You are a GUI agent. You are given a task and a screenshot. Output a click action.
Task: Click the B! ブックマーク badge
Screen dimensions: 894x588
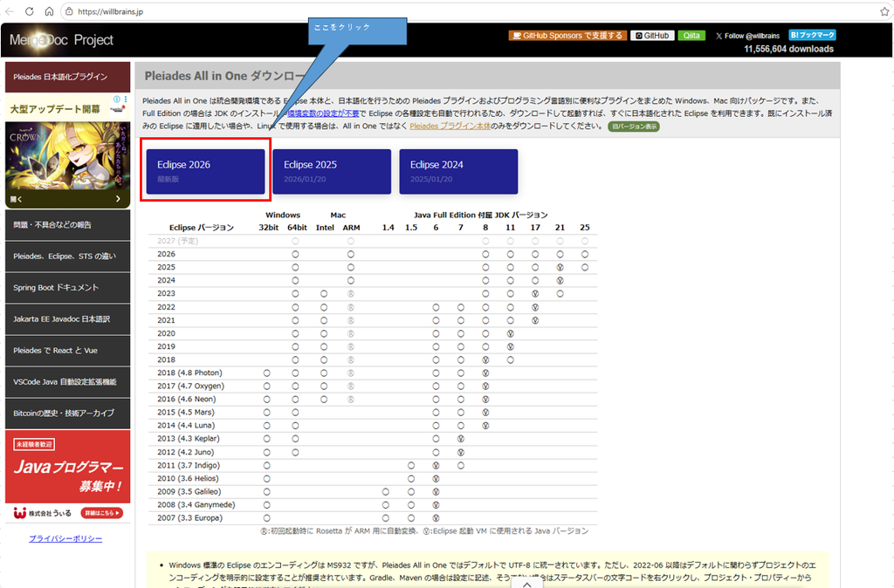813,35
